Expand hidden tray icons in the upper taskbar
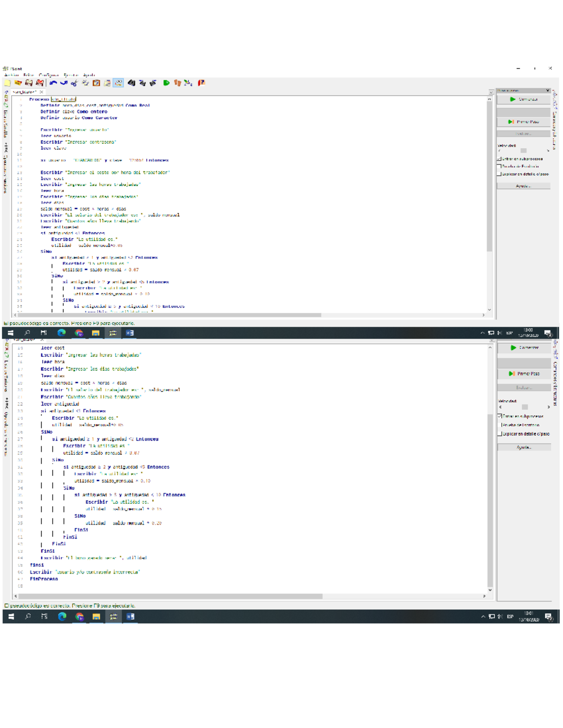The width and height of the screenshot is (563, 728). [x=482, y=333]
